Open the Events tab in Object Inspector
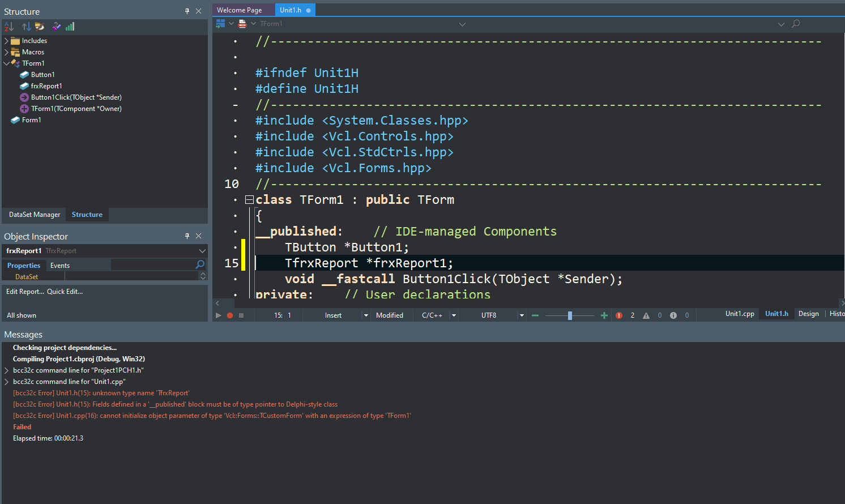Screen dimensions: 845x504 pyautogui.click(x=60, y=265)
